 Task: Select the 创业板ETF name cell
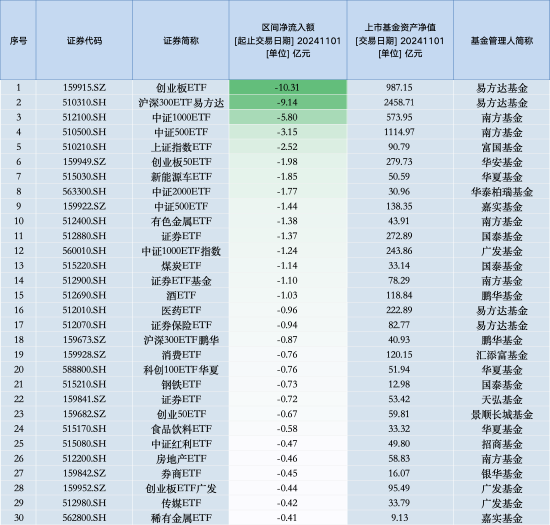tap(181, 87)
